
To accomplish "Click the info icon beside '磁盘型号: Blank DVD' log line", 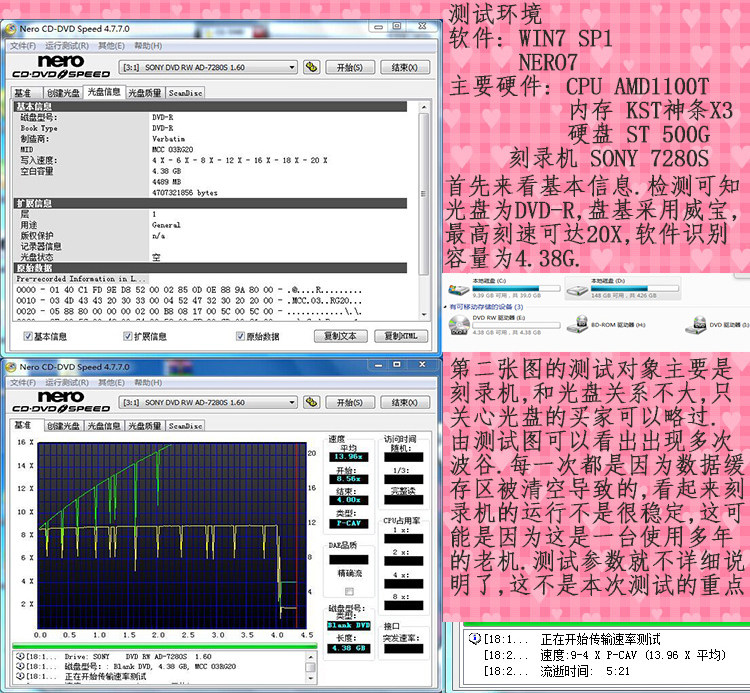I will pos(20,666).
